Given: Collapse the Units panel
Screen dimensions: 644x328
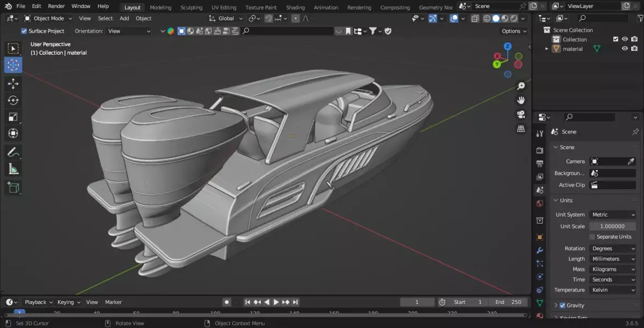Looking at the screenshot, I should (556, 200).
